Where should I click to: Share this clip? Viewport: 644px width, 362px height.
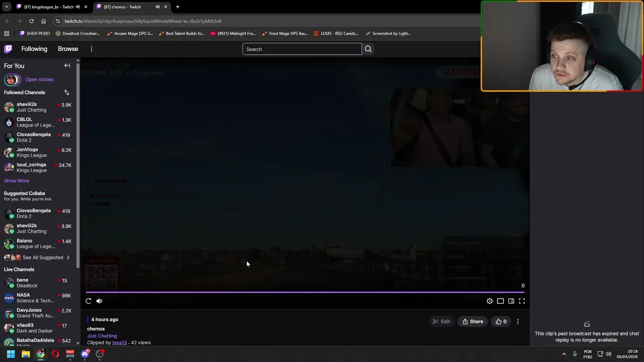coord(473,321)
